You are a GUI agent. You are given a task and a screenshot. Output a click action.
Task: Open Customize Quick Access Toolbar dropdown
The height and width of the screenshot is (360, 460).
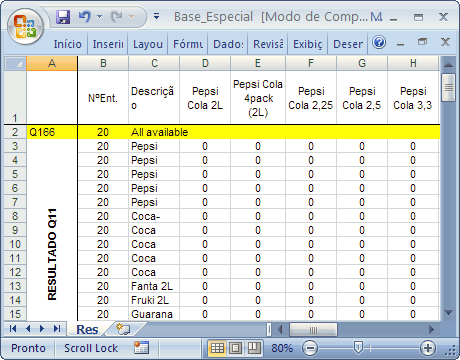pos(156,16)
